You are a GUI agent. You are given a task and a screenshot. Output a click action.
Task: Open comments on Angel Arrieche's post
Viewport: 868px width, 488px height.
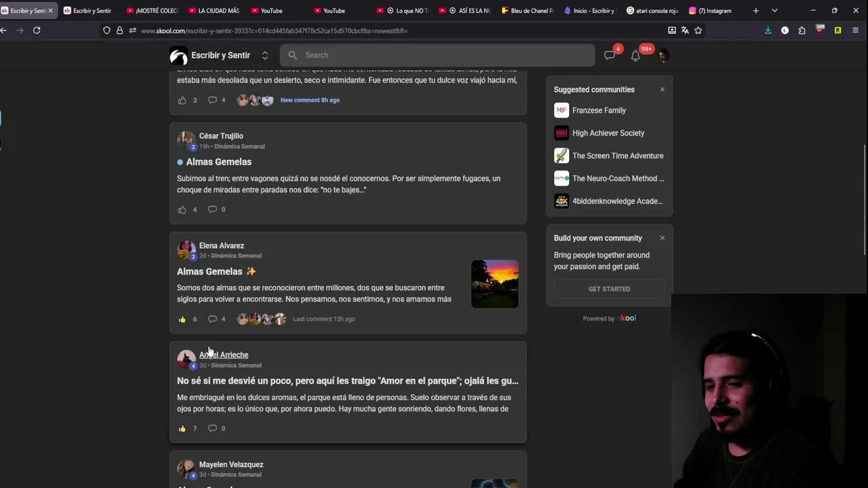coord(212,428)
